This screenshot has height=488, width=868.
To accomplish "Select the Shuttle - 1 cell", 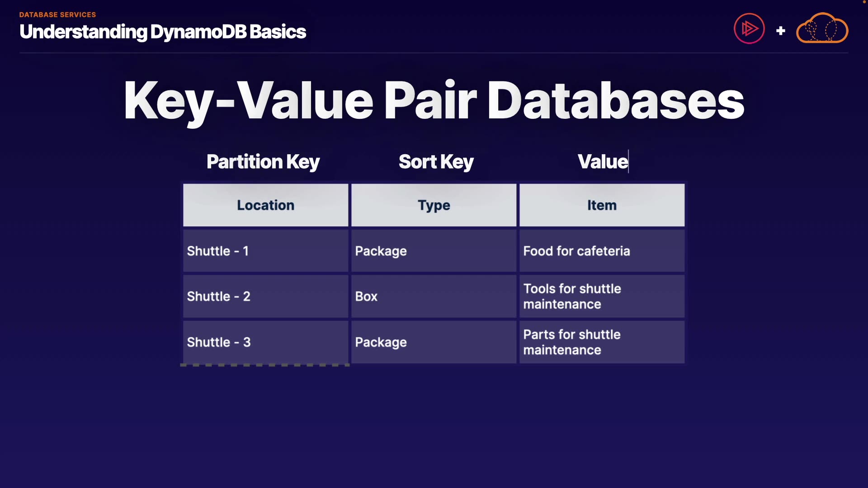I will point(265,251).
